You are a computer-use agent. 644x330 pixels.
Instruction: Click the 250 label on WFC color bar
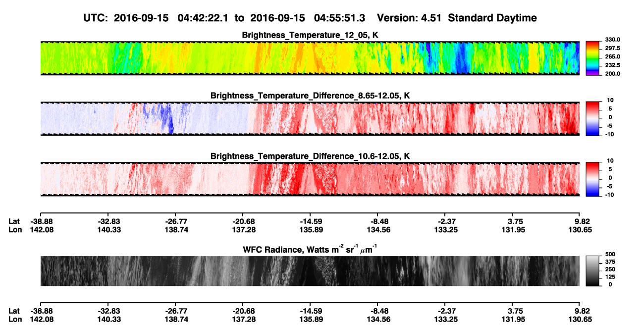[x=610, y=269]
